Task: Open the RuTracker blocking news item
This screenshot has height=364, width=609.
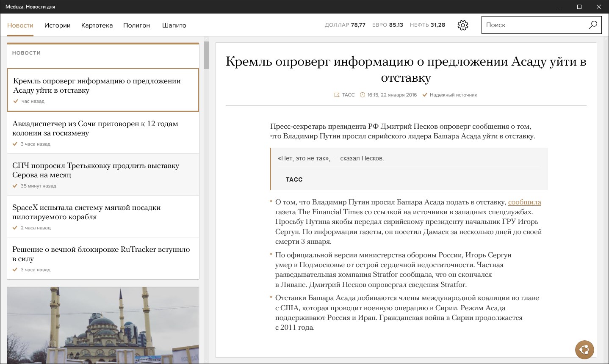Action: coord(103,258)
